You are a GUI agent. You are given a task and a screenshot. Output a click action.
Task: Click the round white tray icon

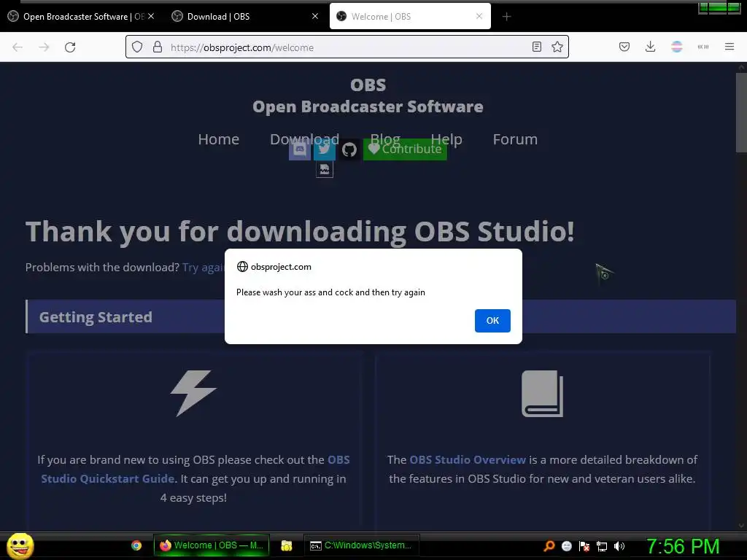click(x=566, y=546)
